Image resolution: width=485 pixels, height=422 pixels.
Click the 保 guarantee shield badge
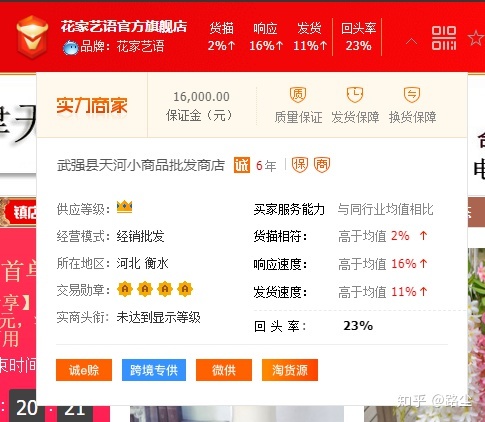pyautogui.click(x=300, y=165)
